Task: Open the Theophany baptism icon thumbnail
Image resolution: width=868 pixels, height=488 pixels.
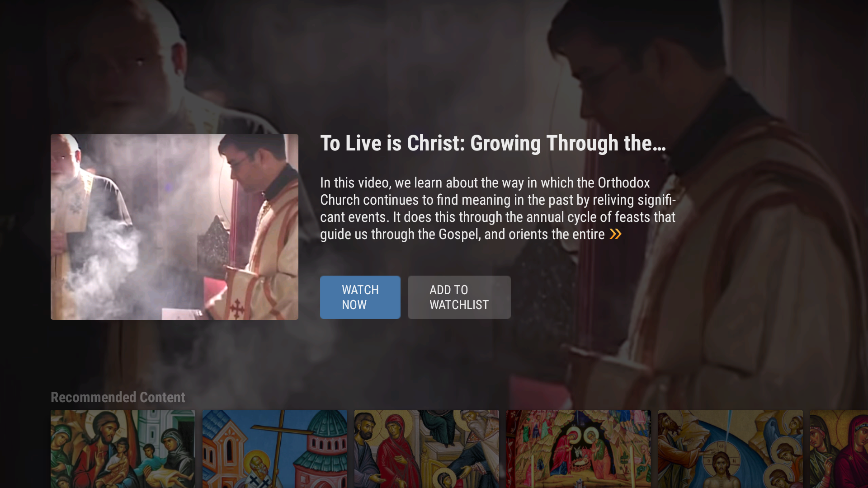Action: [731, 449]
